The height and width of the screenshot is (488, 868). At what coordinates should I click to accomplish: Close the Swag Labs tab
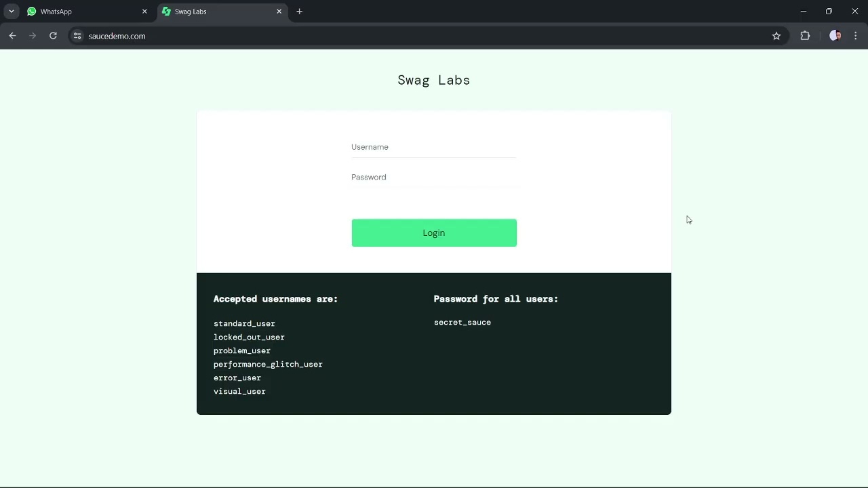tap(279, 12)
